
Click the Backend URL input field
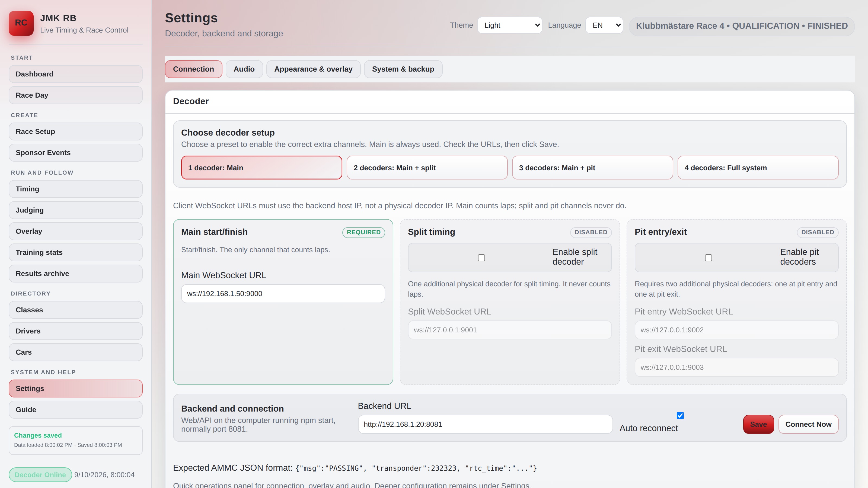(x=485, y=424)
